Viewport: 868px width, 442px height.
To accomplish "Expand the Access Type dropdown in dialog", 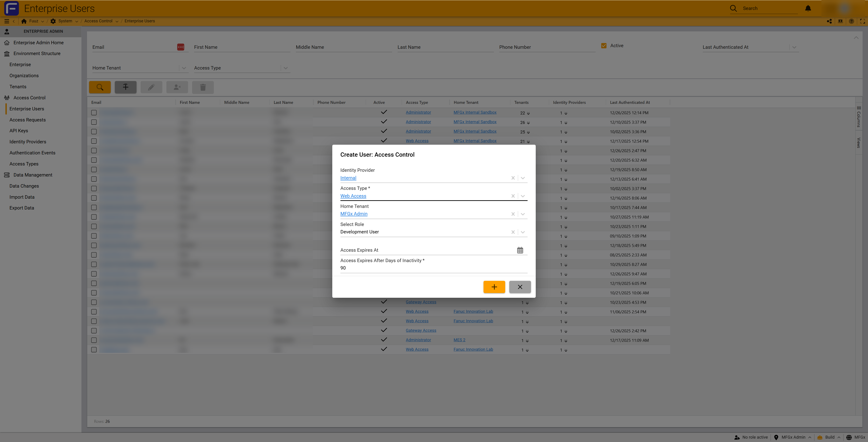I will pos(523,196).
